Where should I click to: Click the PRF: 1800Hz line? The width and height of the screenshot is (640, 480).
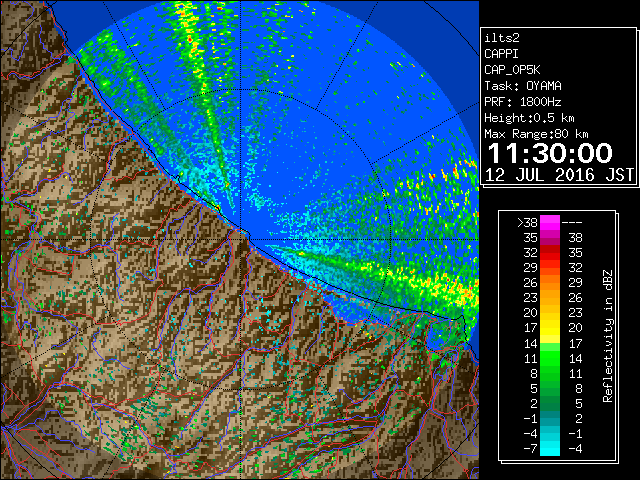point(523,102)
